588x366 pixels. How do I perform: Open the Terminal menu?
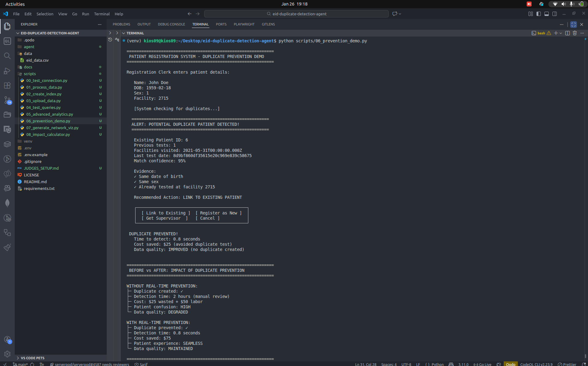tap(102, 14)
